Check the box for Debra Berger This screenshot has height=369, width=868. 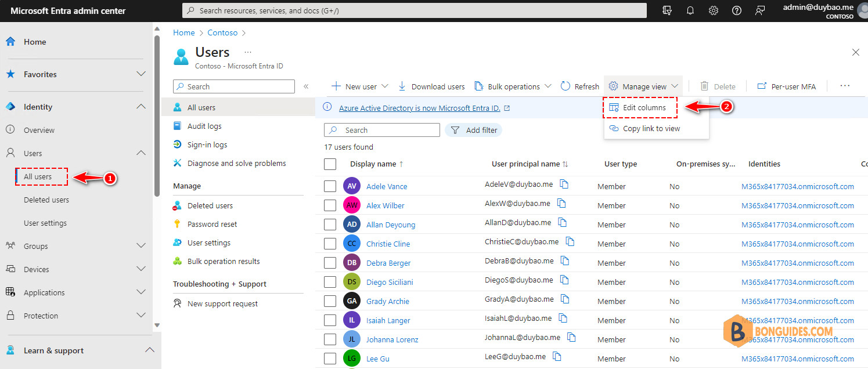(330, 263)
